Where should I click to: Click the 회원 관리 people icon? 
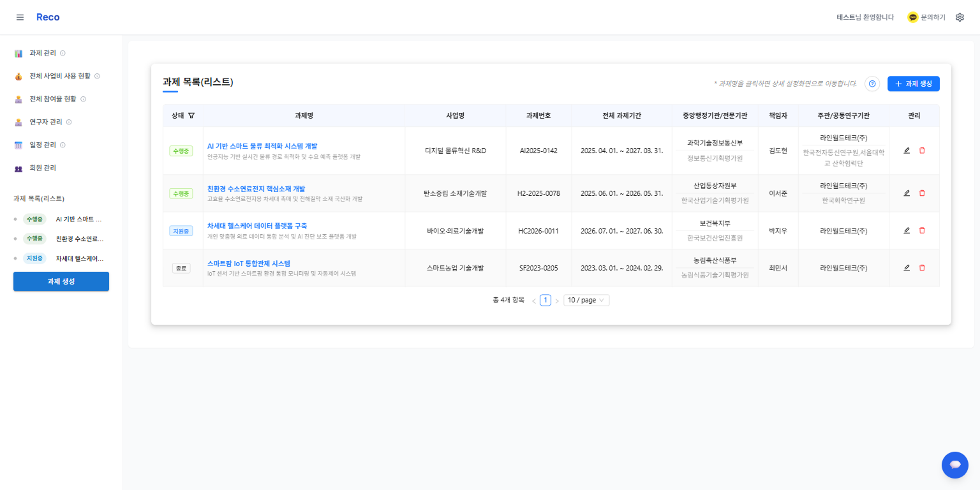pos(19,168)
